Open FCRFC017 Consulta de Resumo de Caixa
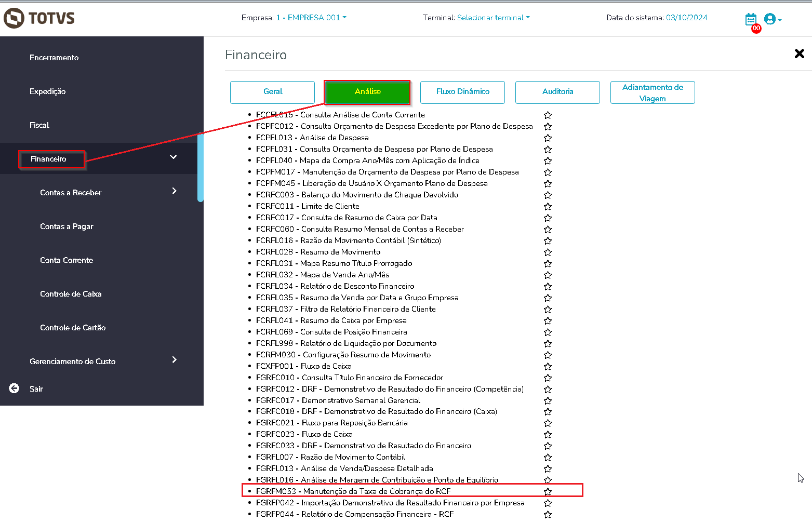Image resolution: width=812 pixels, height=523 pixels. pos(347,218)
